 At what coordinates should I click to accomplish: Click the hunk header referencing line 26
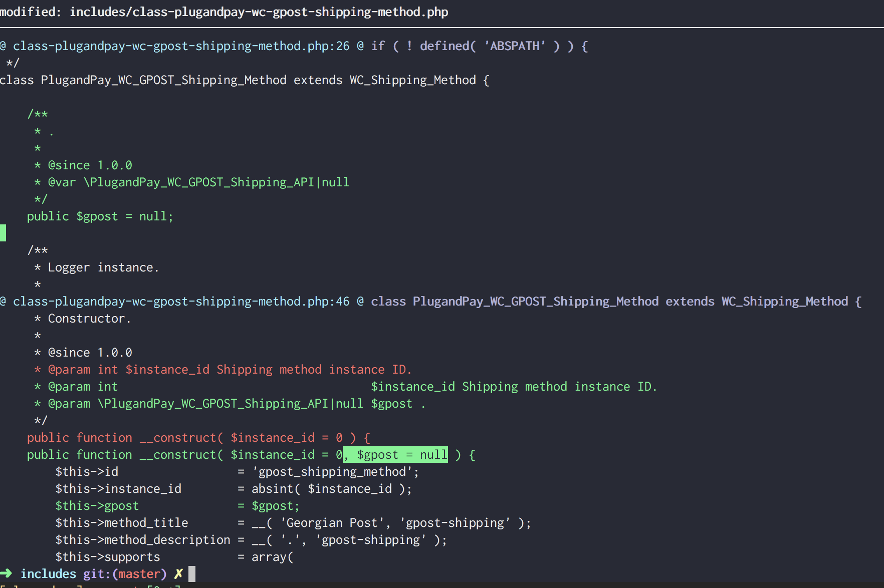point(175,46)
